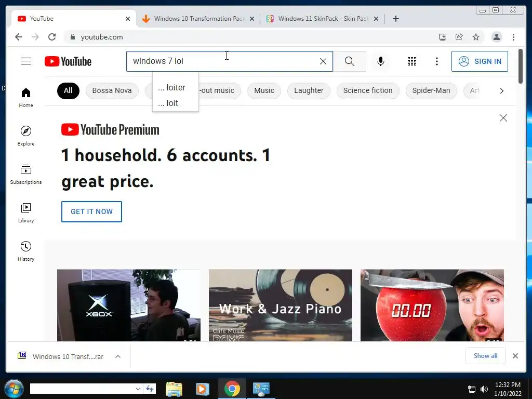The width and height of the screenshot is (532, 399).
Task: Click the Chrome taskbar icon
Action: coord(232,389)
